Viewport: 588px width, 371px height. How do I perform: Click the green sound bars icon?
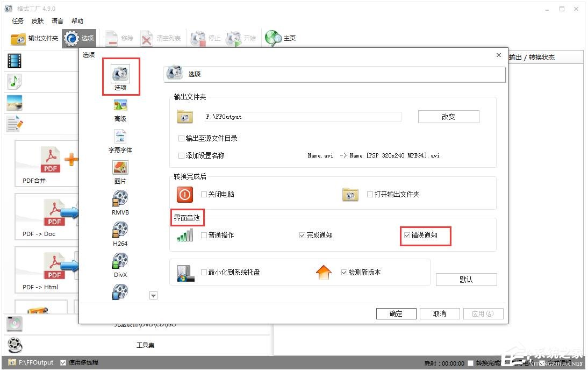point(185,235)
